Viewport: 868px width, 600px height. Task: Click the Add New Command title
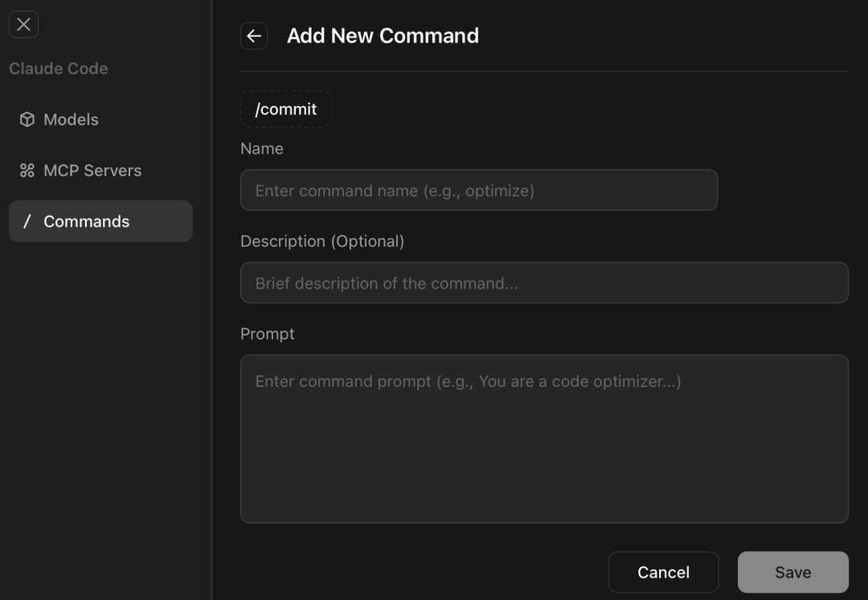tap(383, 35)
